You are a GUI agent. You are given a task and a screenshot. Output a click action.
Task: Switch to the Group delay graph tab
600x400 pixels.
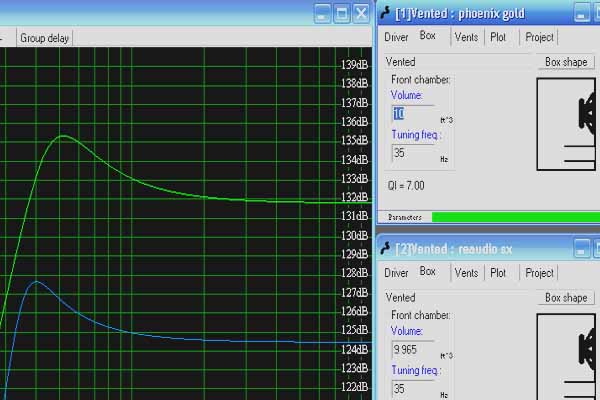[46, 38]
